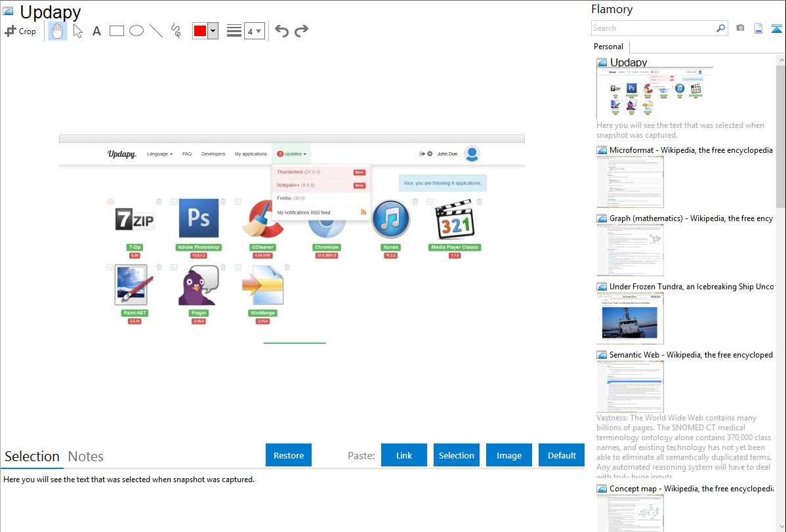This screenshot has width=786, height=532.
Task: Select the Crop tool
Action: [x=20, y=31]
